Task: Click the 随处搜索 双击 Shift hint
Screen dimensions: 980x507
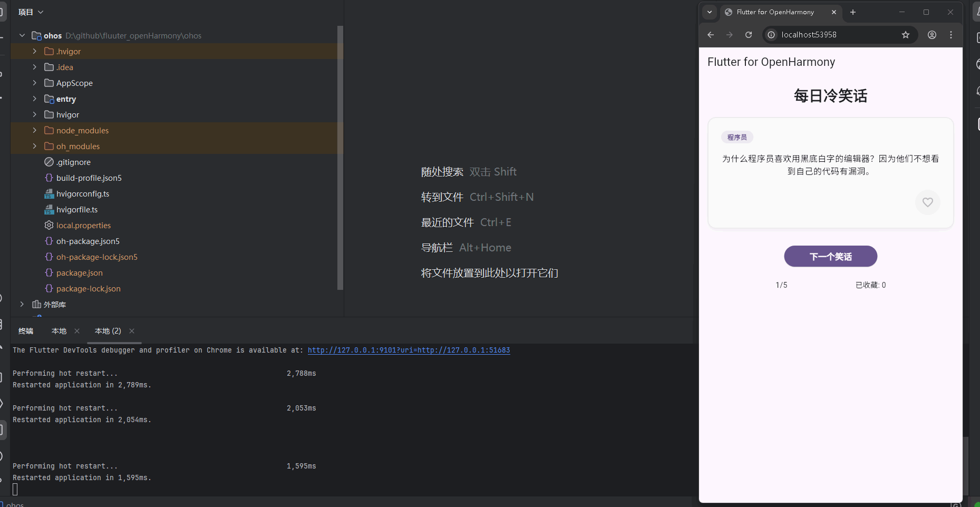Action: pos(469,172)
